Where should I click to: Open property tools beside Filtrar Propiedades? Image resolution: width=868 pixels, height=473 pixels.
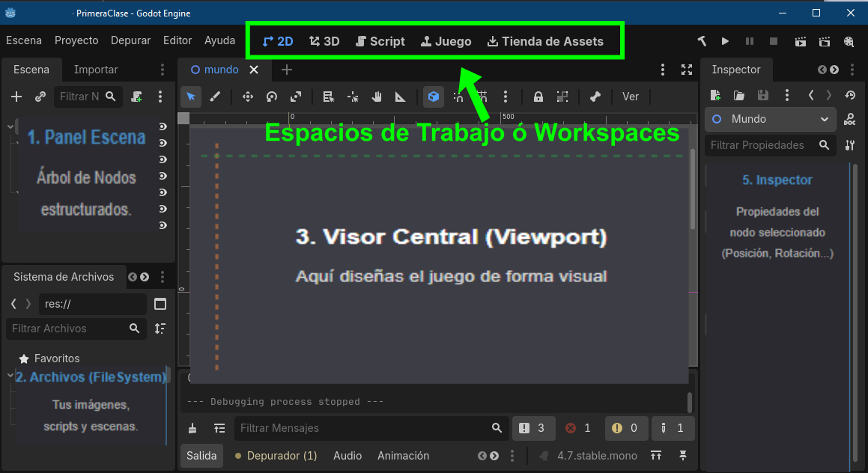[x=850, y=145]
